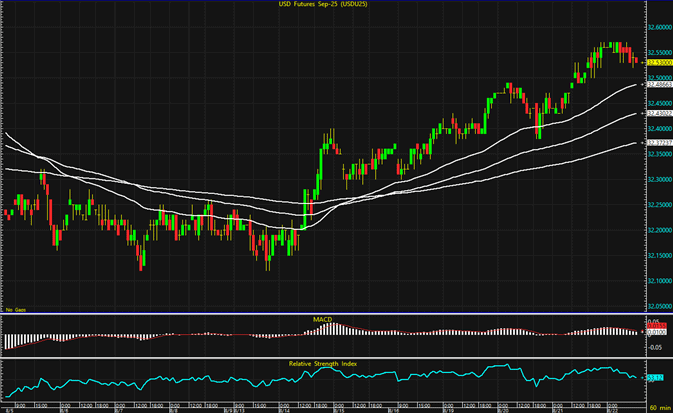
Task: Click the top moving average value label
Action: pos(658,86)
